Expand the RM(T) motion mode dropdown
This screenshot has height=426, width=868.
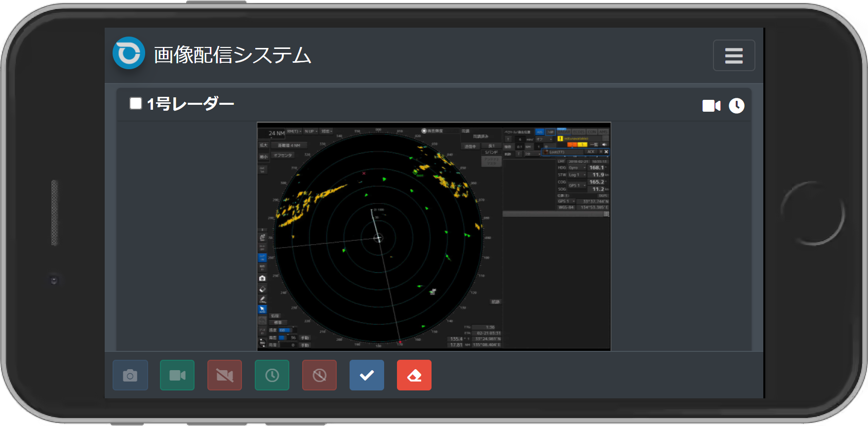tap(294, 131)
